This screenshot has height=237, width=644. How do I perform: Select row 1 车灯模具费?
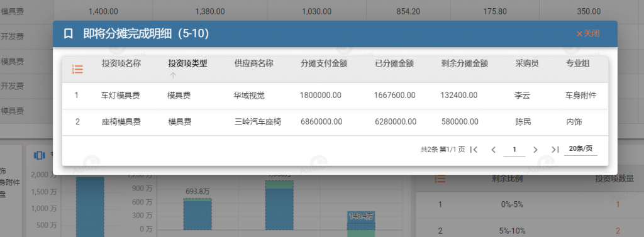tap(335, 96)
